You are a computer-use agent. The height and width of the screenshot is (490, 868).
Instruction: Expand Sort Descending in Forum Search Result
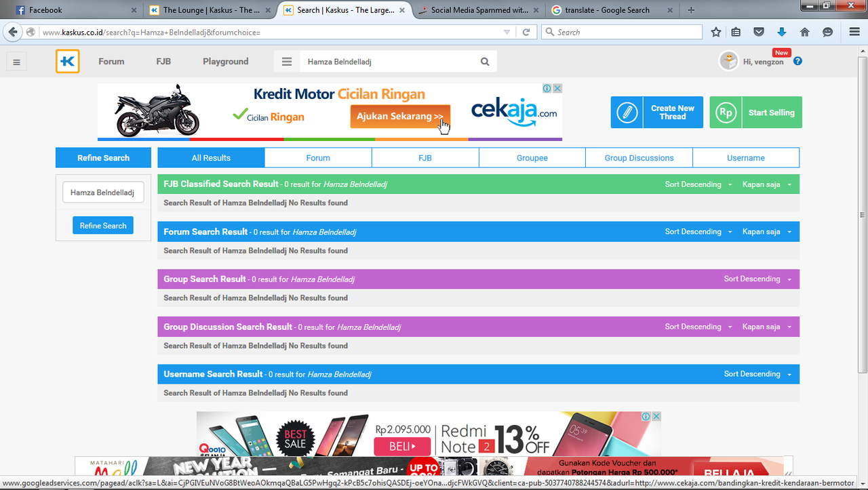pyautogui.click(x=698, y=232)
